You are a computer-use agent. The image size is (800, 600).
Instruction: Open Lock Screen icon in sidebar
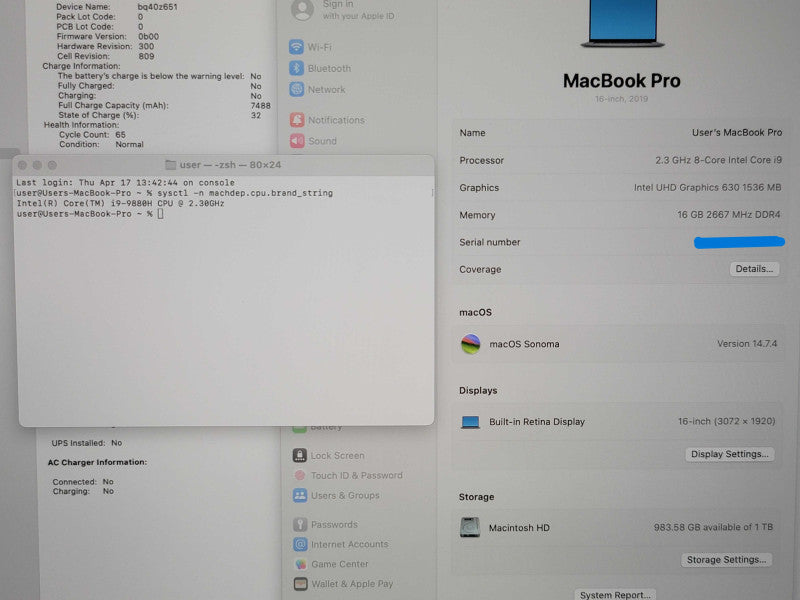click(300, 455)
